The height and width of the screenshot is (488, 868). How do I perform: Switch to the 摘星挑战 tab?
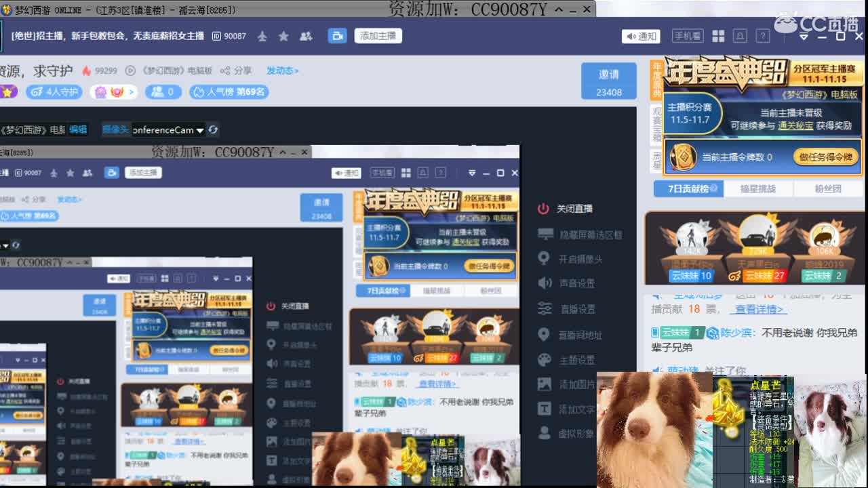[x=757, y=188]
